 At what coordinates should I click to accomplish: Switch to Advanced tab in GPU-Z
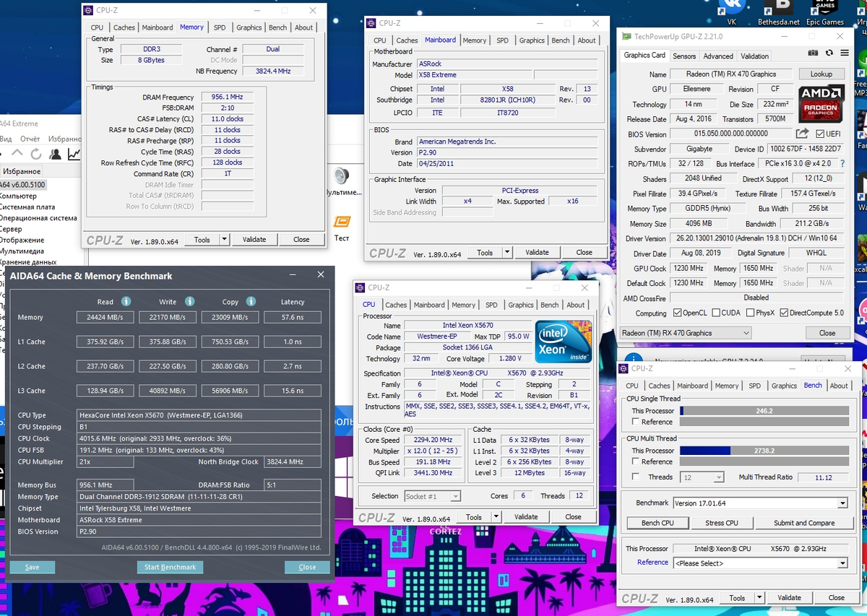pyautogui.click(x=718, y=56)
